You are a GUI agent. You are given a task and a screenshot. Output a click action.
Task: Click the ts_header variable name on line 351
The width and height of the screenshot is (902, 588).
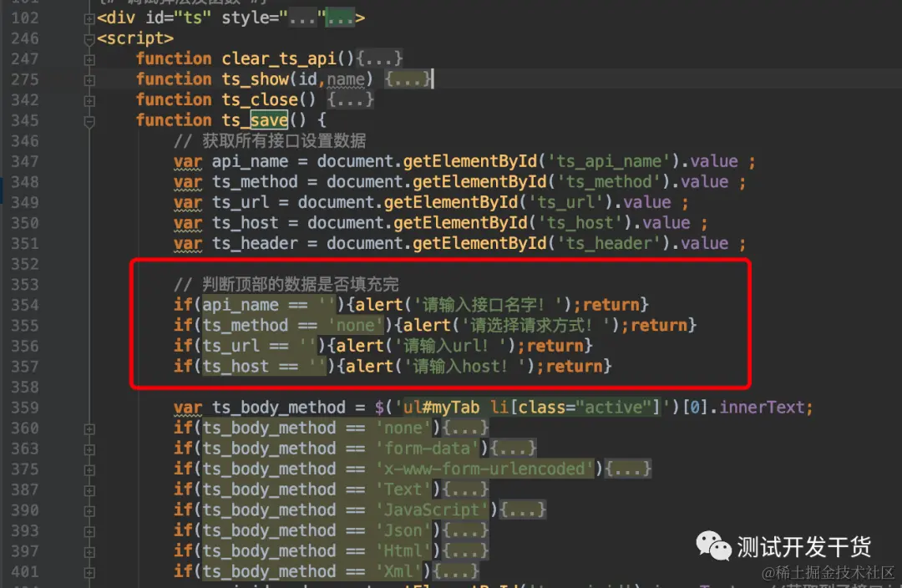[x=255, y=243]
